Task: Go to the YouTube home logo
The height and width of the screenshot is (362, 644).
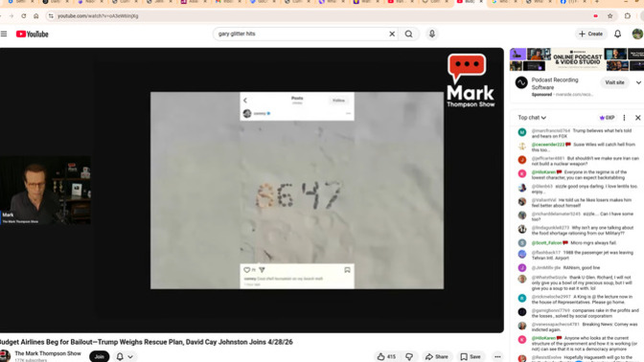Action: tap(32, 34)
